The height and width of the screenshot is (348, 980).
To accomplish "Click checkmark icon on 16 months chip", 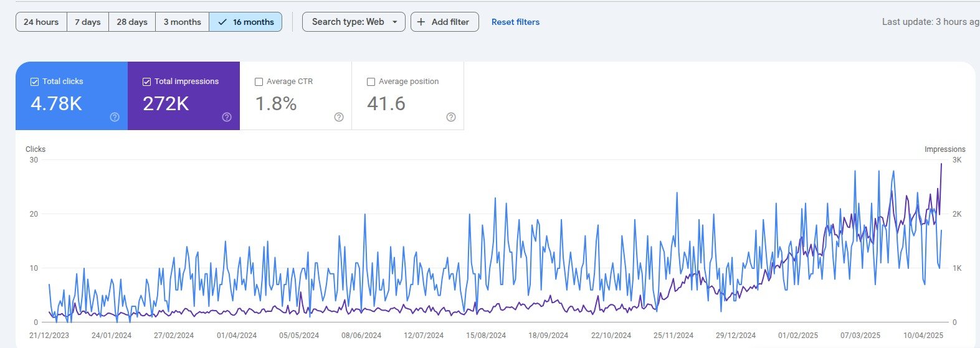I will click(x=222, y=22).
